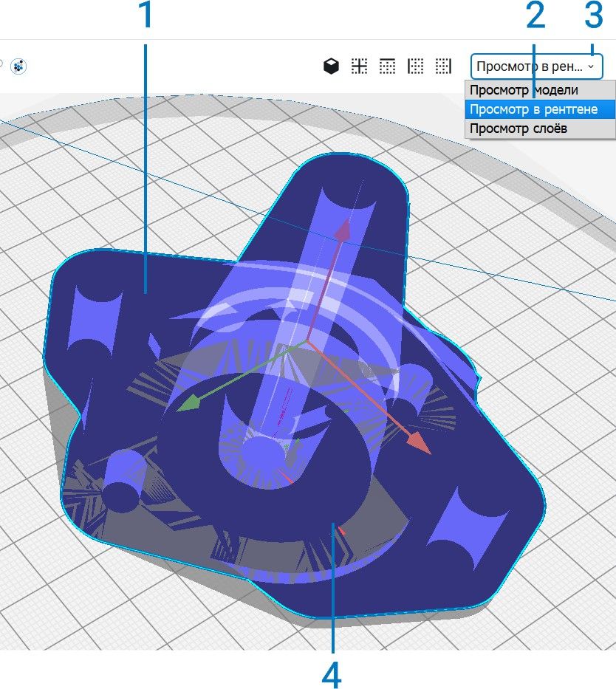Switch to the 3D cube camera view
This screenshot has height=689, width=616.
pos(331,66)
